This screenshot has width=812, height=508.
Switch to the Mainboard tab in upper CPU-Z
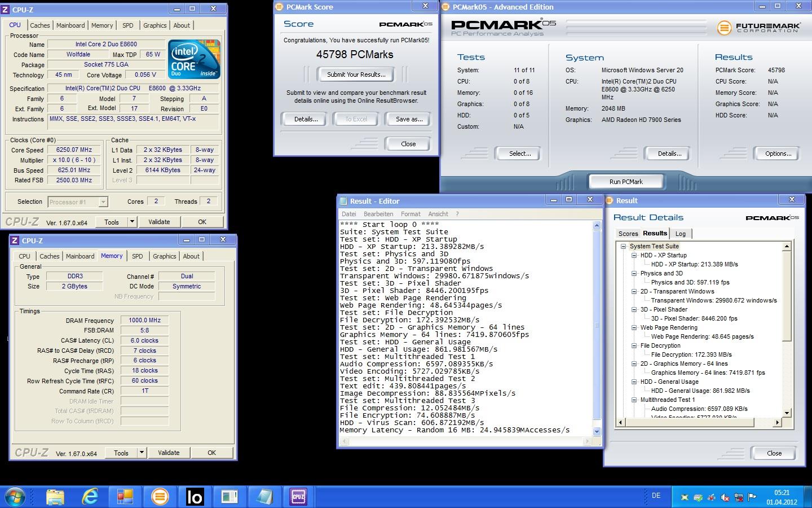click(70, 25)
